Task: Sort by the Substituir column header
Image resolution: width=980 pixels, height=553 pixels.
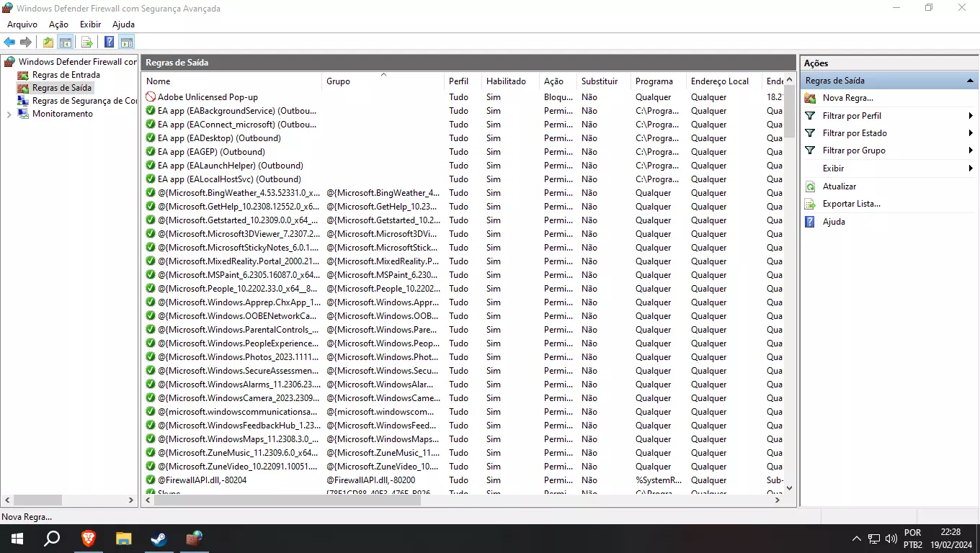Action: click(x=604, y=81)
